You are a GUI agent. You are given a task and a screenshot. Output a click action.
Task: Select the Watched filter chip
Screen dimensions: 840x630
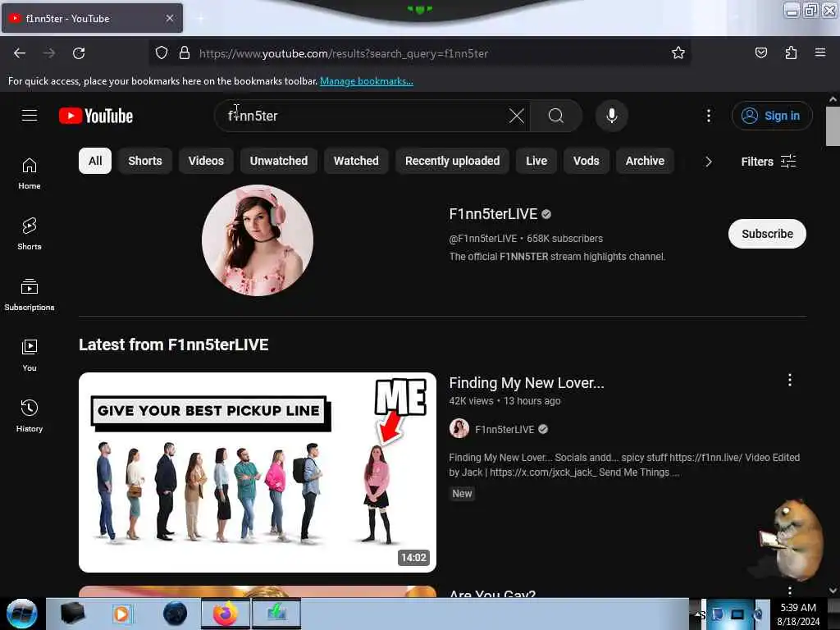(x=356, y=161)
